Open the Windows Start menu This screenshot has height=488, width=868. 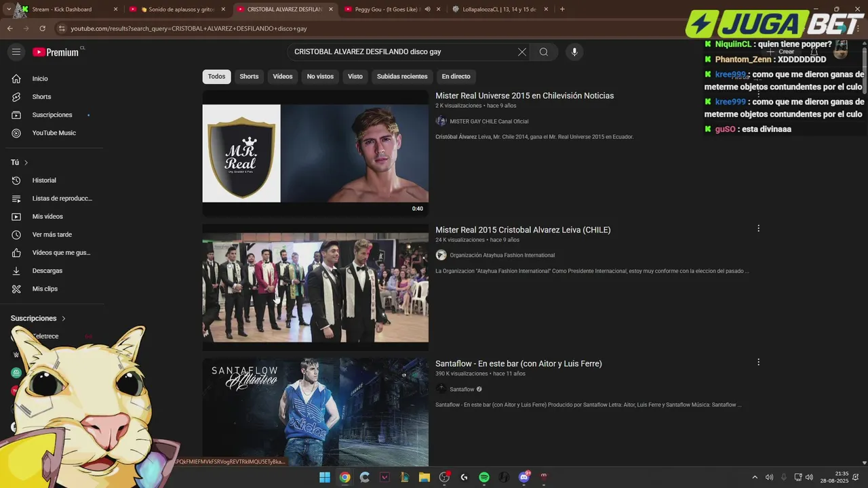(325, 477)
